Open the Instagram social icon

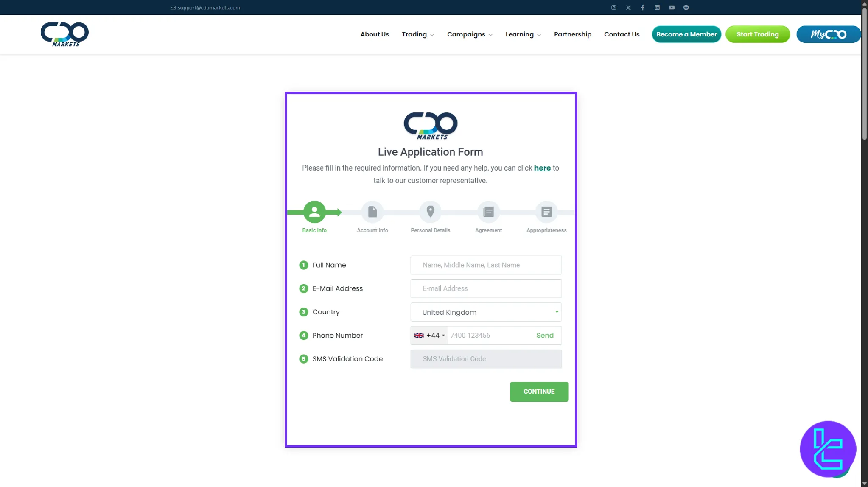click(613, 8)
